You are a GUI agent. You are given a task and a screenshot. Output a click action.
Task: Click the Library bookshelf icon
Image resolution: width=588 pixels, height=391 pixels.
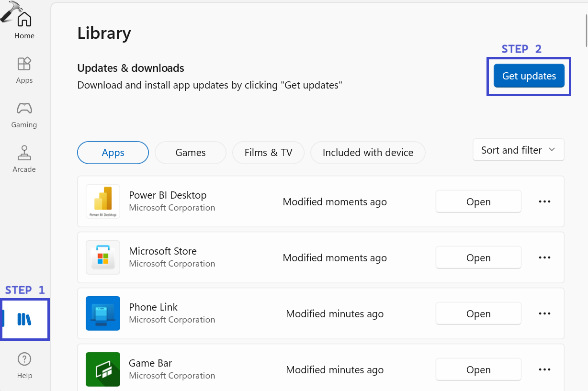tap(24, 319)
